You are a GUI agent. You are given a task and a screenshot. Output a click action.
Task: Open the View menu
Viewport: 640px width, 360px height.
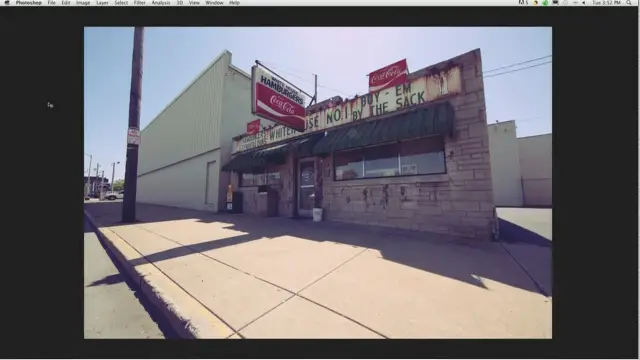pyautogui.click(x=194, y=2)
